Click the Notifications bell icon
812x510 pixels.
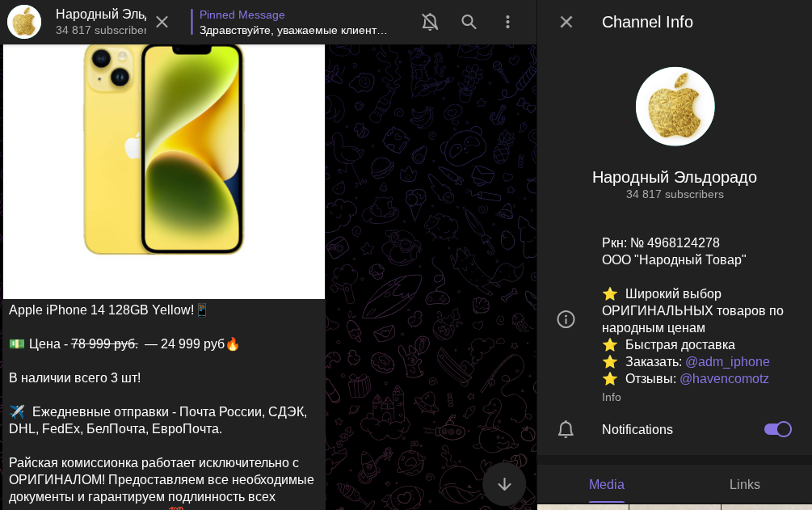click(566, 429)
